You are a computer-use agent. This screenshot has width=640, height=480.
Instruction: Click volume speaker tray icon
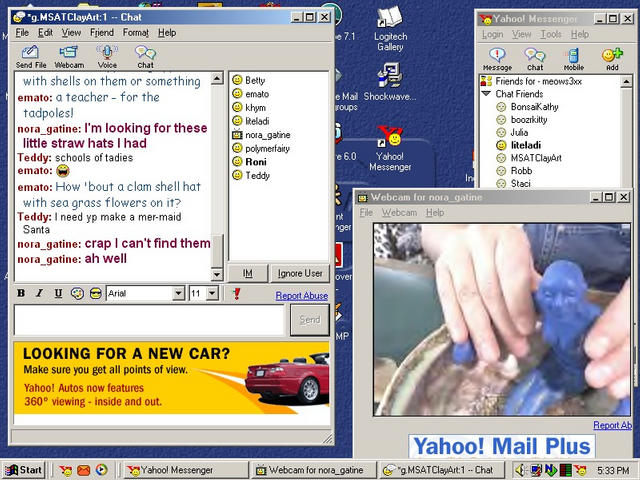(520, 470)
